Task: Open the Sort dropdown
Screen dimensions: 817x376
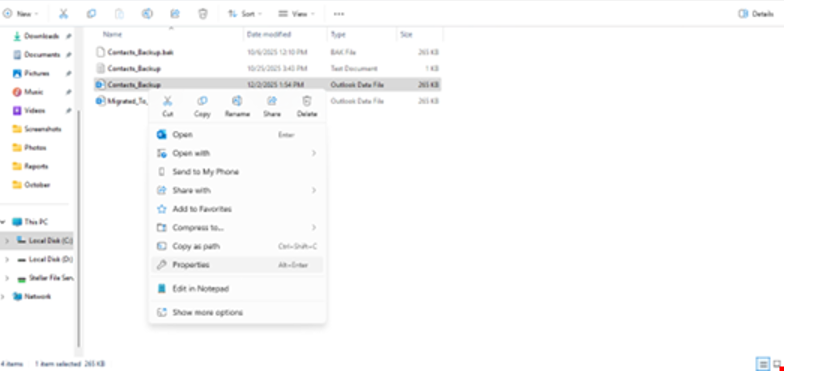Action: coord(245,14)
